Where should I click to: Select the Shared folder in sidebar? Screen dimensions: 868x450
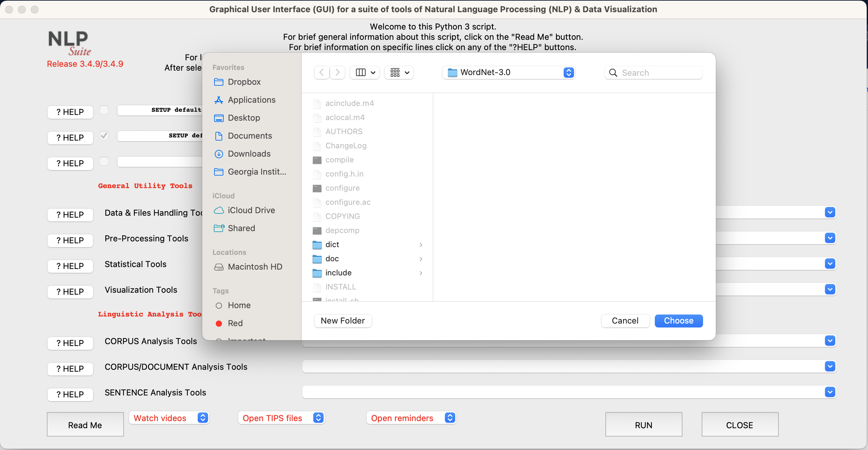241,228
